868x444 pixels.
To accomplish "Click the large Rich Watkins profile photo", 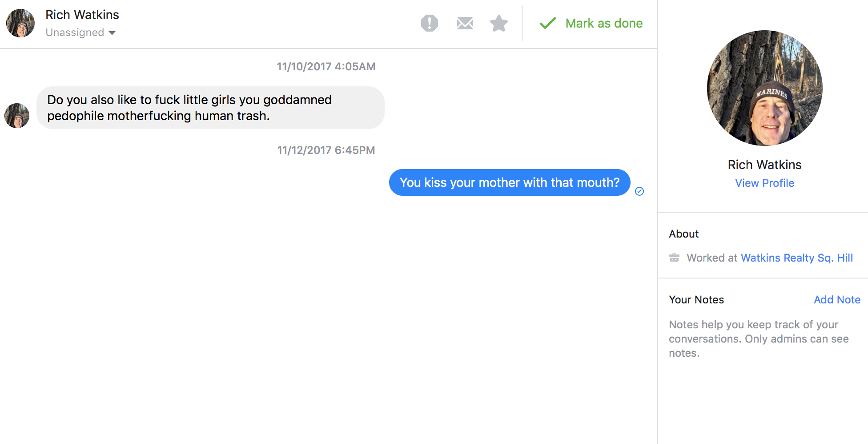I will (x=764, y=88).
